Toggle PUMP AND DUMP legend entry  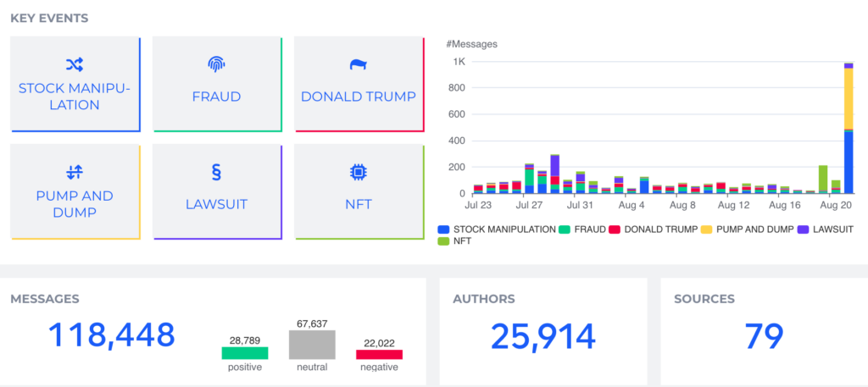click(754, 229)
